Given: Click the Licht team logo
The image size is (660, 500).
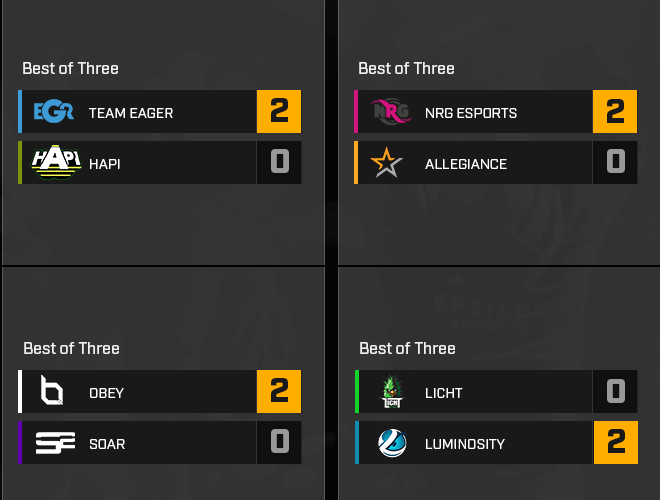Looking at the screenshot, I should 391,392.
